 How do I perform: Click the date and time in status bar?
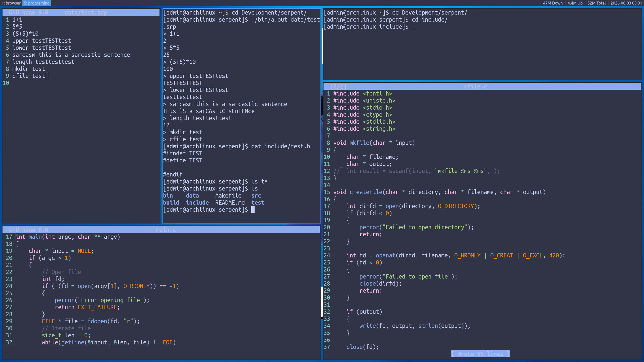[626, 3]
